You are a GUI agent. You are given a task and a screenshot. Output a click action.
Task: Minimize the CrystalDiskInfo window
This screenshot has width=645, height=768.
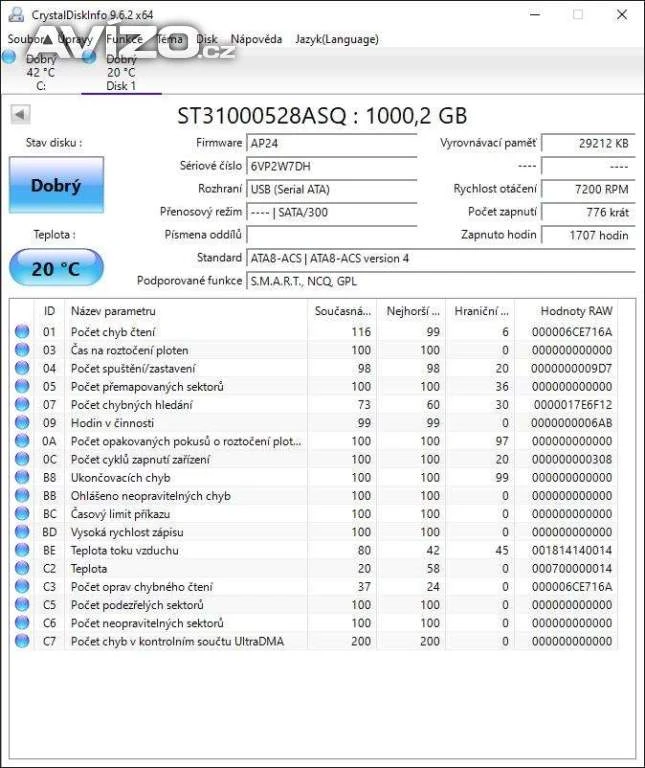(535, 15)
